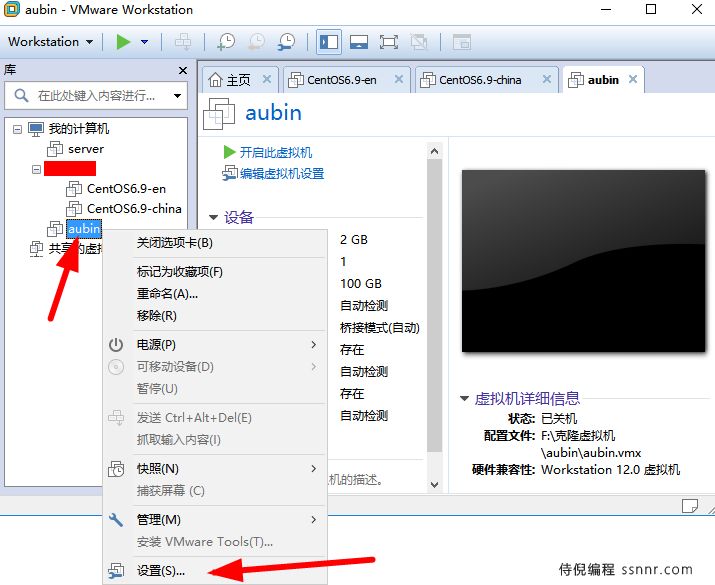
Task: Collapse the 设备 section
Action: click(x=213, y=217)
